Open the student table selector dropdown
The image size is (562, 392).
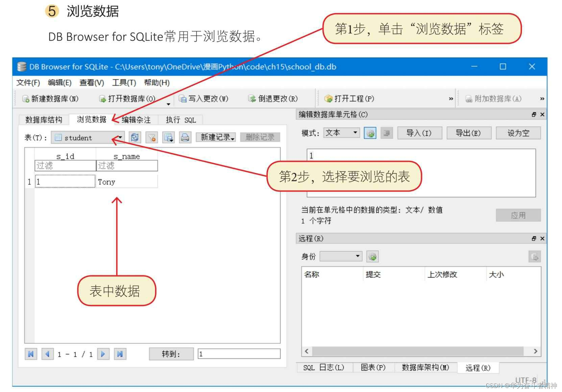click(88, 137)
